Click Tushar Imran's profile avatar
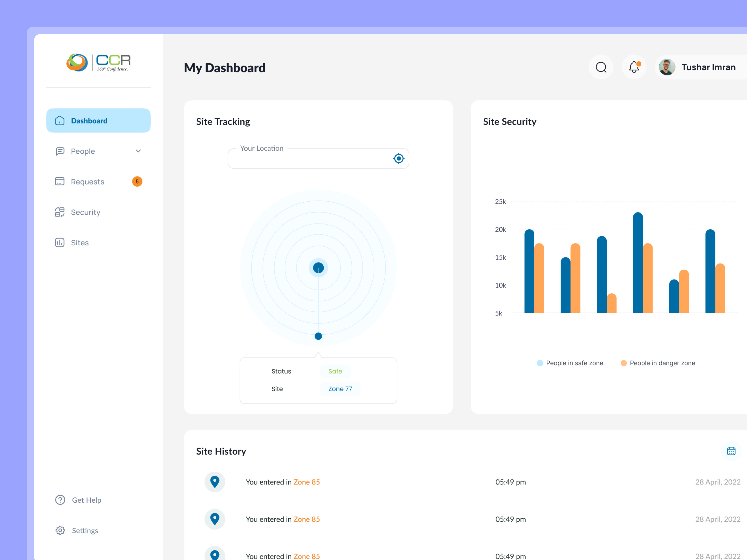This screenshot has height=560, width=747. tap(667, 67)
